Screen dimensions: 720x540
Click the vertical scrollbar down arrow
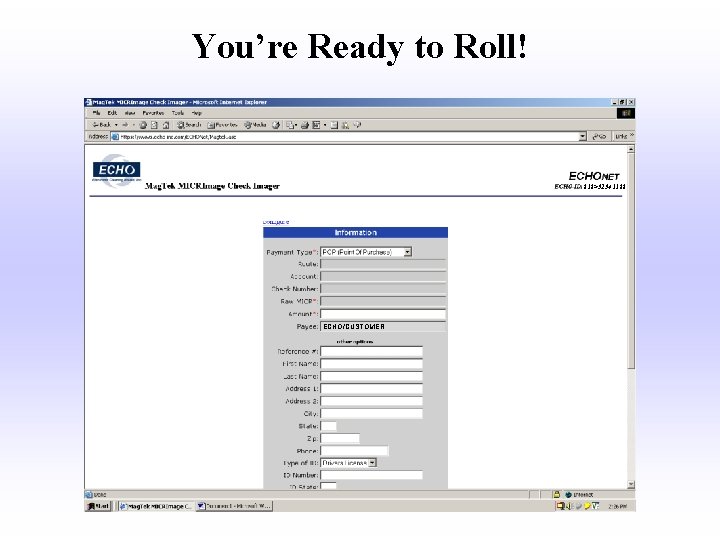pyautogui.click(x=631, y=484)
